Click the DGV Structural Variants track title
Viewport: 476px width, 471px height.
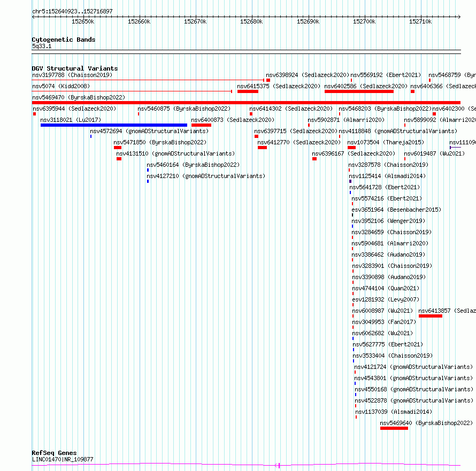tap(75, 68)
